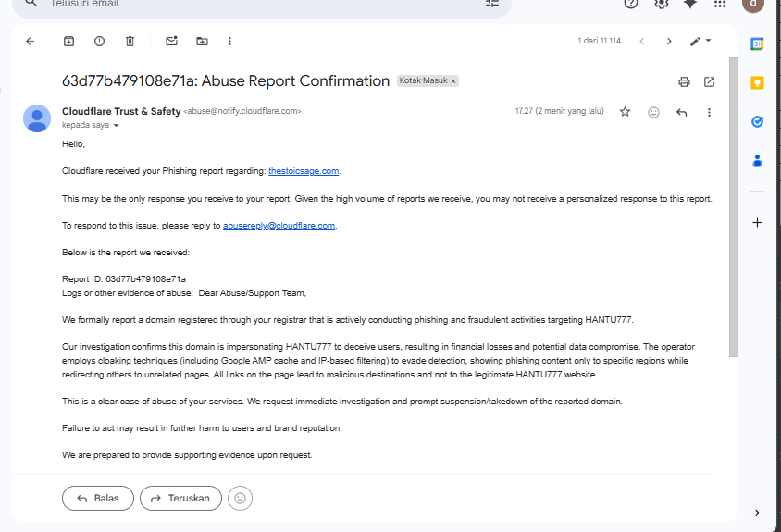Image resolution: width=781 pixels, height=532 pixels.
Task: Archive this email
Action: 68,42
